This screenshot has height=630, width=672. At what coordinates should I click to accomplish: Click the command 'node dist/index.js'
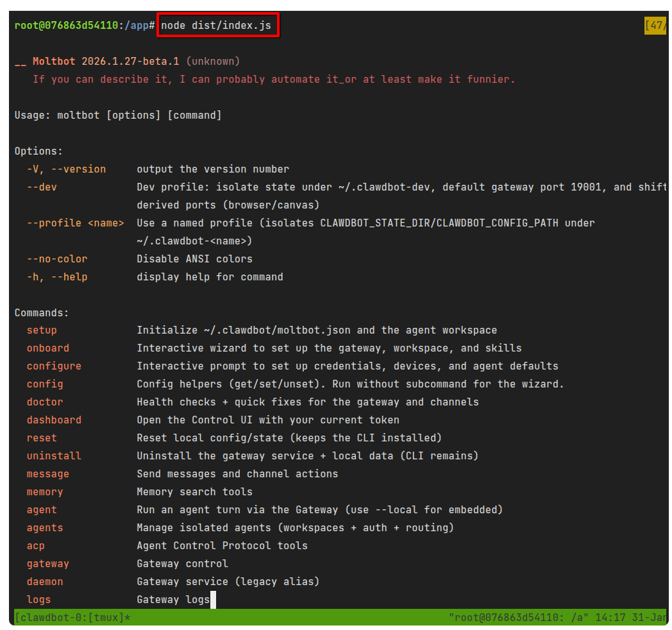click(x=216, y=26)
